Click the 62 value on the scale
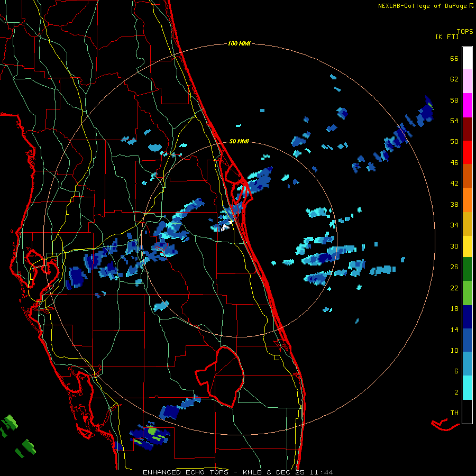The image size is (476, 476). pyautogui.click(x=454, y=79)
